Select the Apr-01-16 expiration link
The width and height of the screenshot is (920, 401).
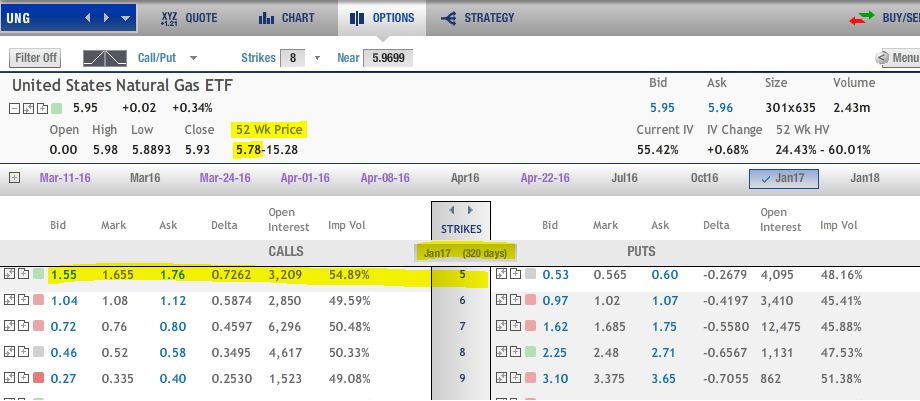[x=305, y=178]
